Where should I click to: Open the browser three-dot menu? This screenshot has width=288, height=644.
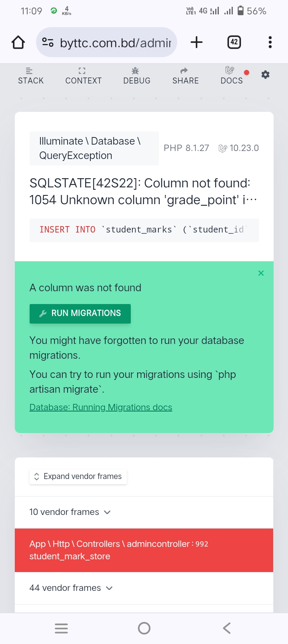[x=270, y=42]
